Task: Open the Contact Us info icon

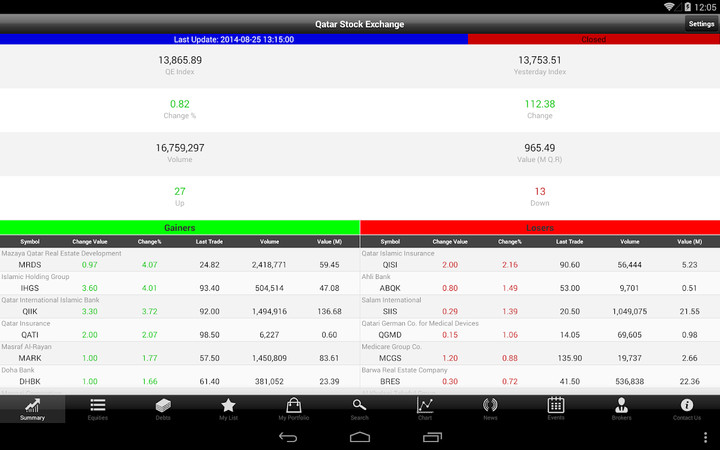Action: [687, 405]
